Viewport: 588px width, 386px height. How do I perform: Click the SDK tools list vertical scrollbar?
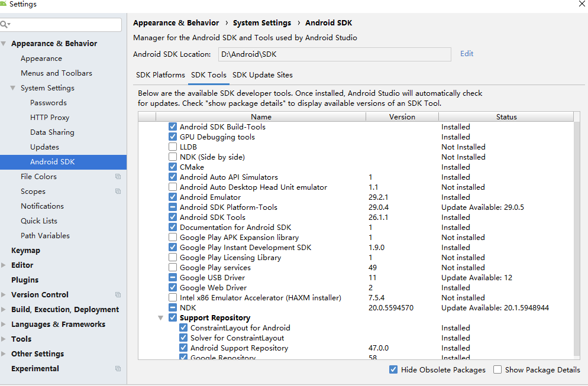point(577,236)
